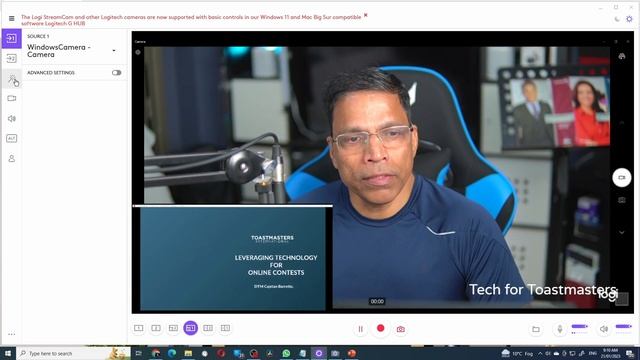
Task: Open the weather widget showing Fog
Action: click(x=517, y=353)
